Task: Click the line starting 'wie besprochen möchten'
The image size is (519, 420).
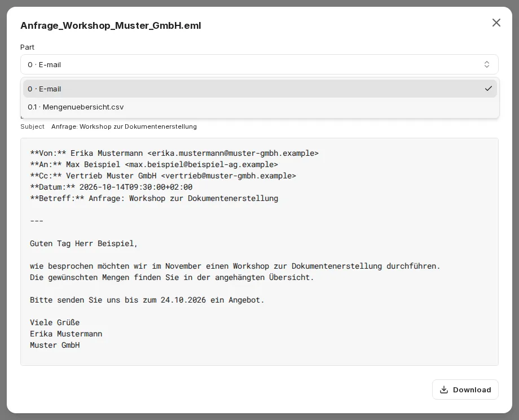Action: click(235, 266)
